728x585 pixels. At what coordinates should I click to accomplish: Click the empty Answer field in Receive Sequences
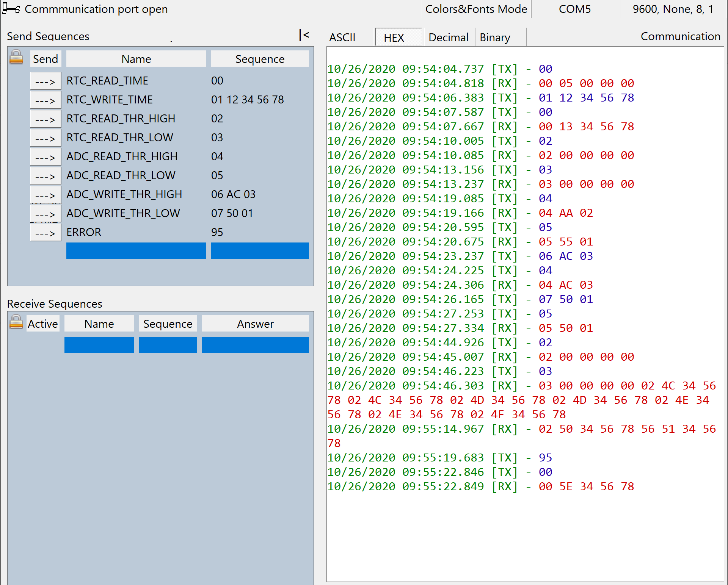255,345
